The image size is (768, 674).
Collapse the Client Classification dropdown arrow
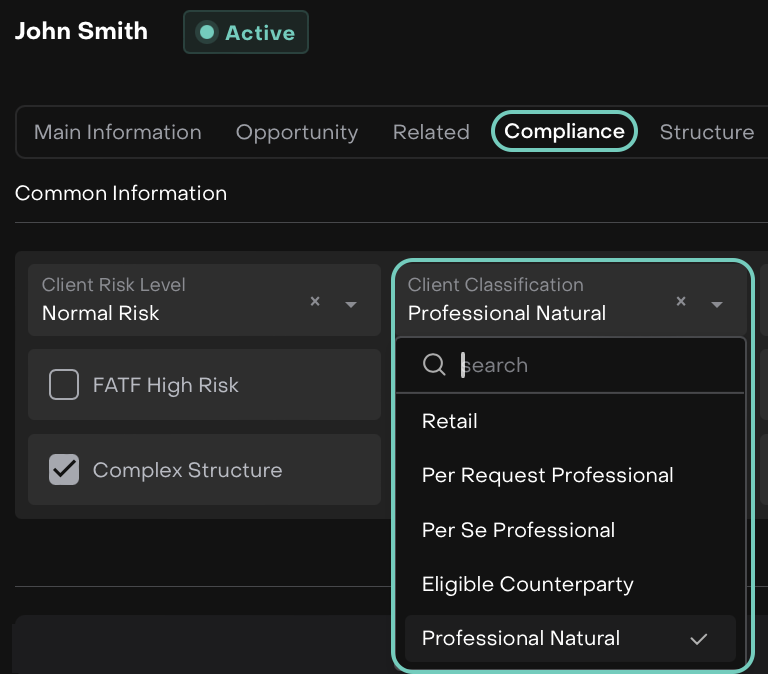(x=717, y=304)
